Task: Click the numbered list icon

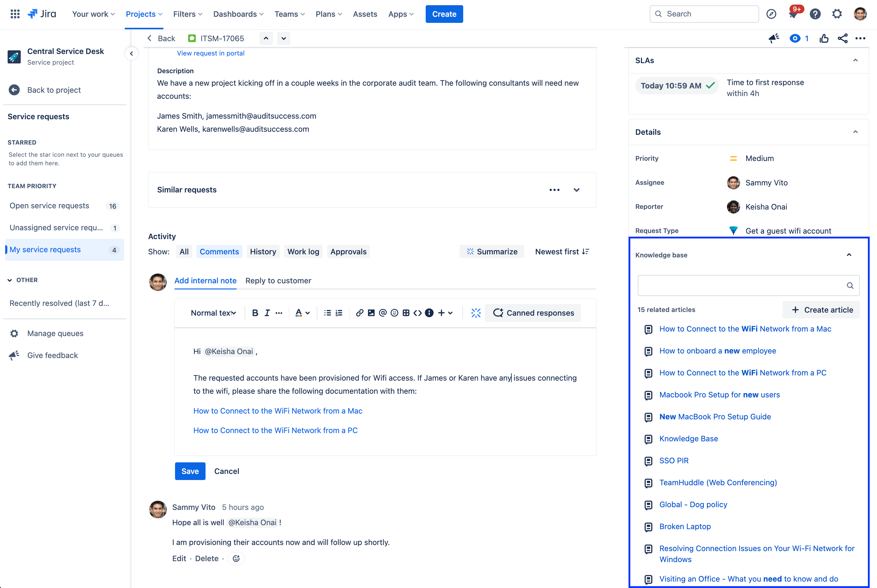Action: 340,312
